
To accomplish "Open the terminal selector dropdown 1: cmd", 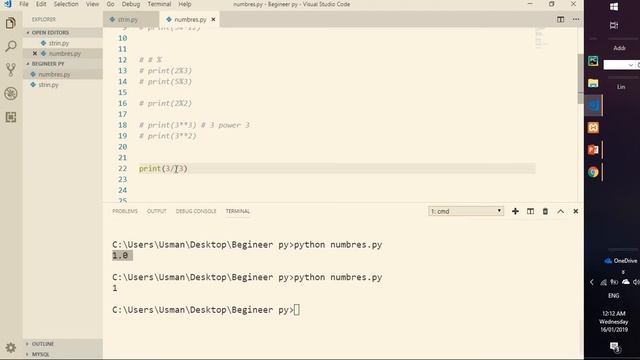I will point(466,211).
